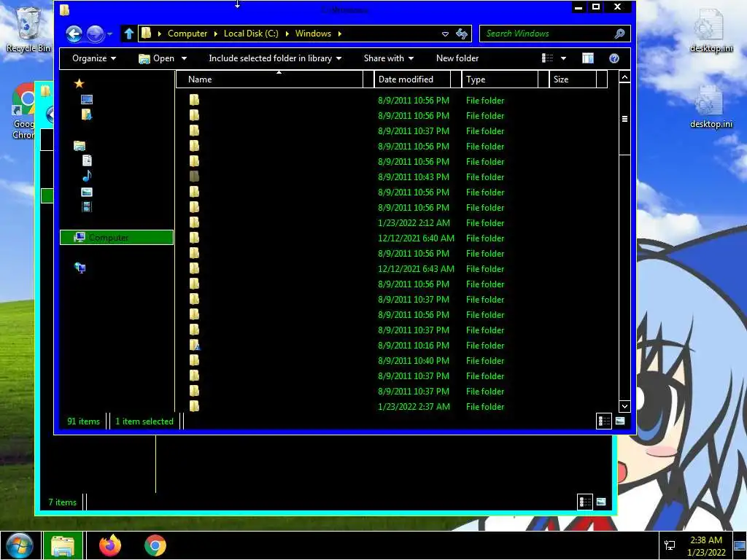The image size is (747, 560).
Task: Switch back window to details view button
Action: (x=585, y=502)
